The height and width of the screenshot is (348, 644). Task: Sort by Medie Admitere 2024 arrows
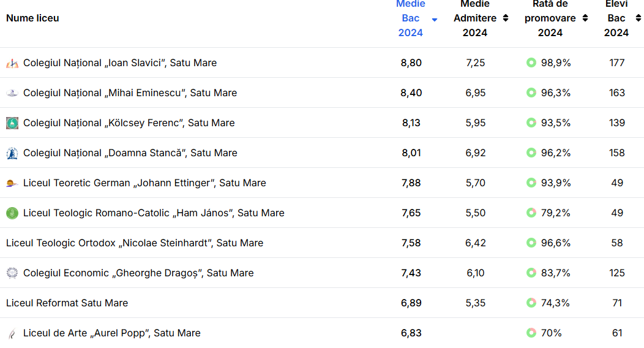pos(506,18)
